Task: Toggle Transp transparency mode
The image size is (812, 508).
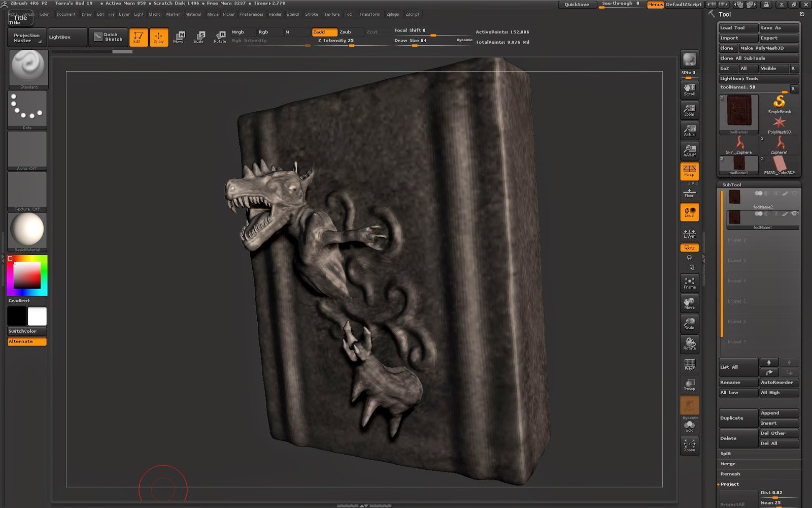Action: [689, 385]
